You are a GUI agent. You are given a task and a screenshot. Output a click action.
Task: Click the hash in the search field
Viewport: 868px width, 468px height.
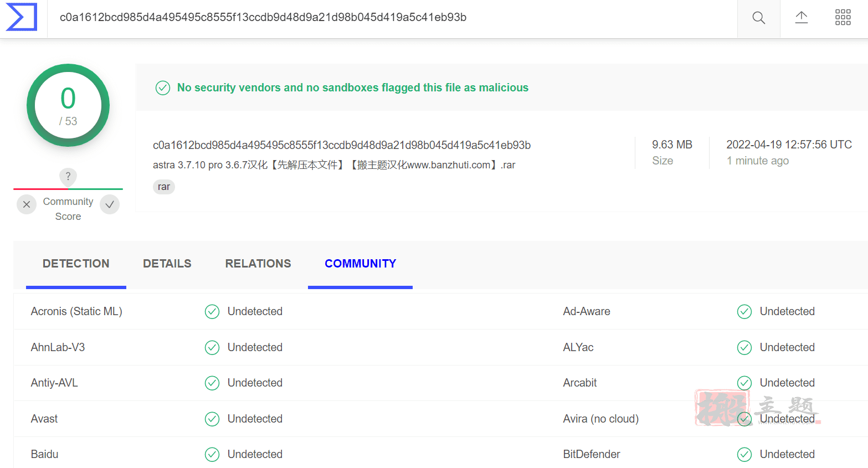pos(263,17)
